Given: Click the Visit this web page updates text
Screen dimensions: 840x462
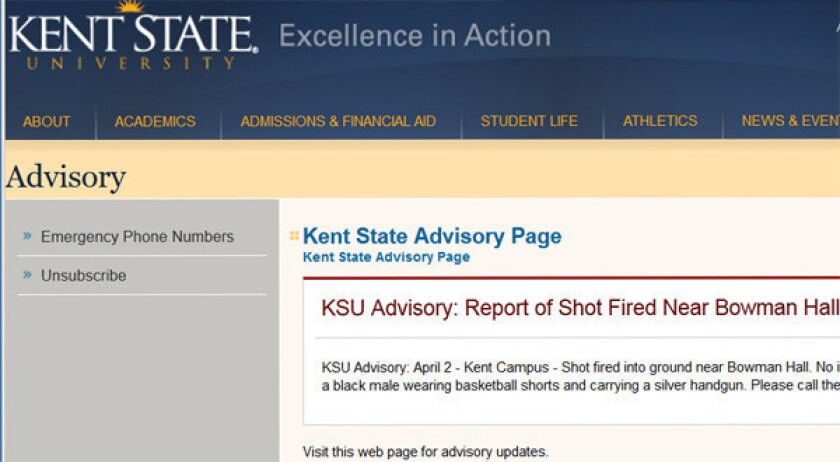Looking at the screenshot, I should [425, 452].
